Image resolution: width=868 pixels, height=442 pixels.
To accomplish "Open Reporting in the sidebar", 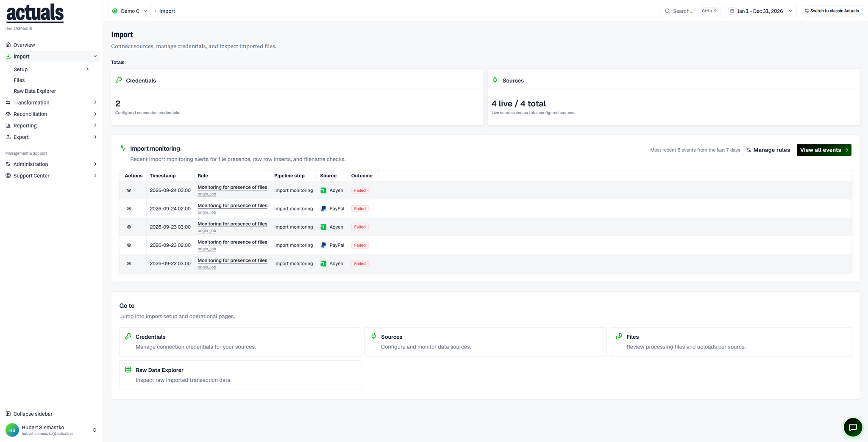I will [25, 126].
